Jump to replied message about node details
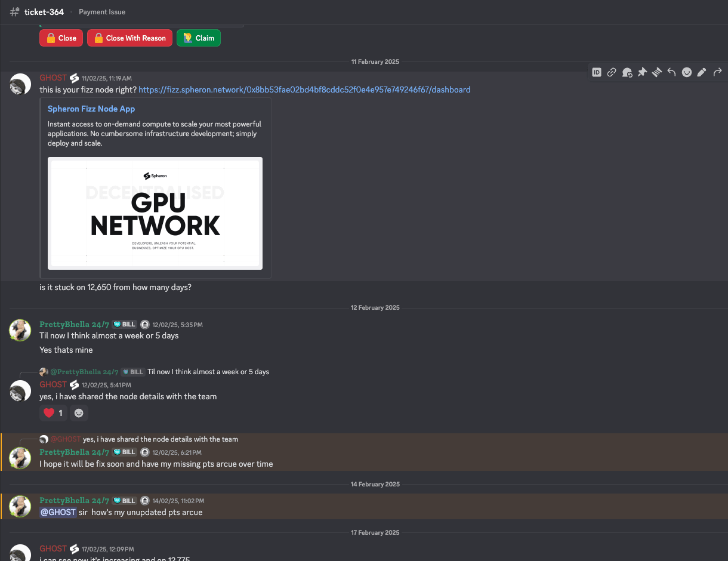Screen dimensions: 728x561 160,439
